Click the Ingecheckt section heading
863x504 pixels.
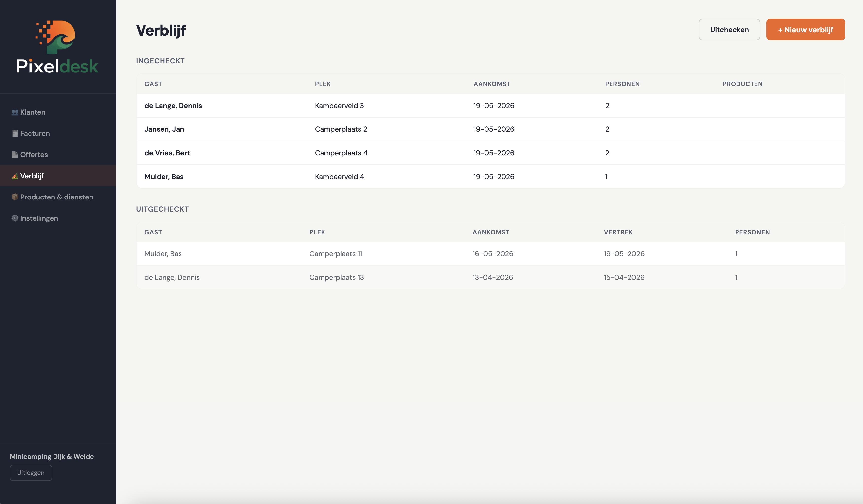pos(160,61)
